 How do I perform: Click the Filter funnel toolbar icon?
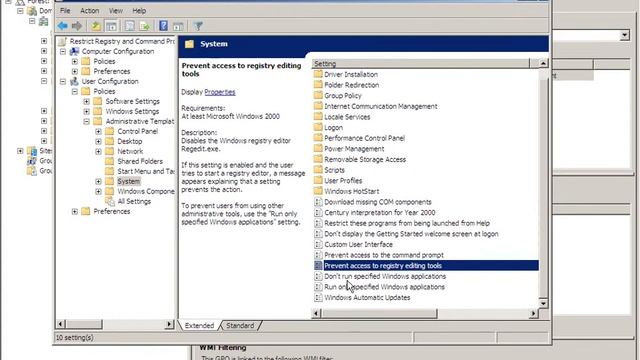[x=198, y=26]
